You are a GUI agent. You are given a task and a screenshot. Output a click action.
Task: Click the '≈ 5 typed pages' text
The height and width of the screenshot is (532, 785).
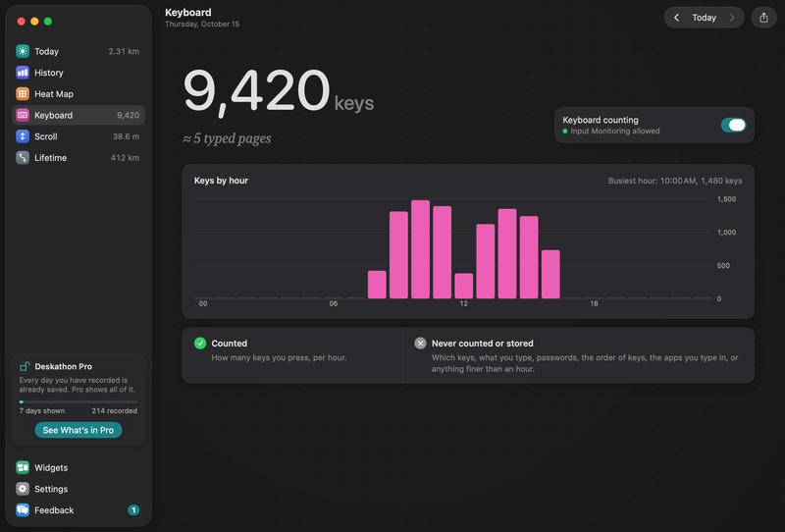227,138
